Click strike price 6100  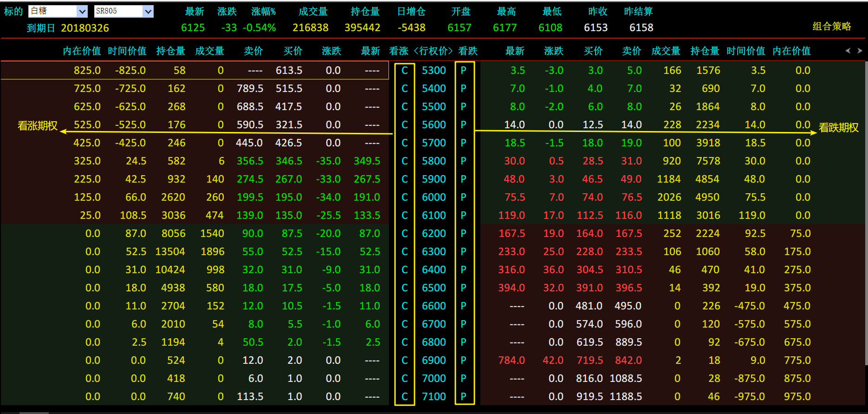click(434, 216)
